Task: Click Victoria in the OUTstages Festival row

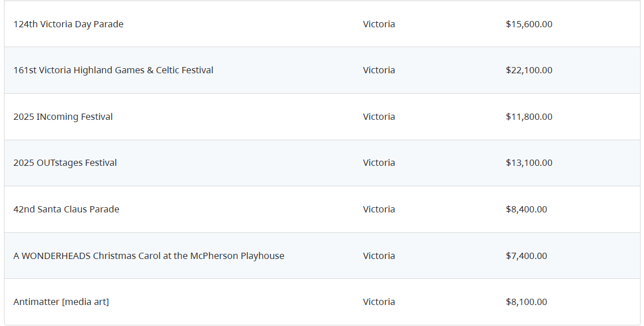Action: (x=379, y=162)
